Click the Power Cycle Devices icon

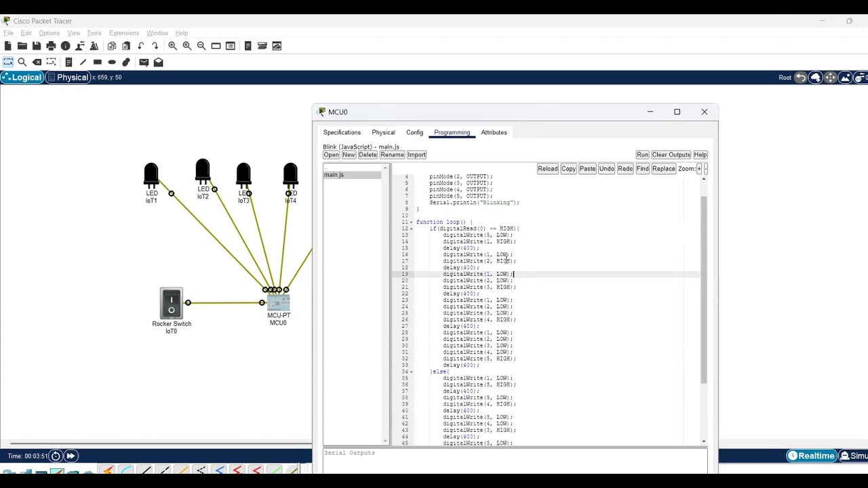point(56,456)
